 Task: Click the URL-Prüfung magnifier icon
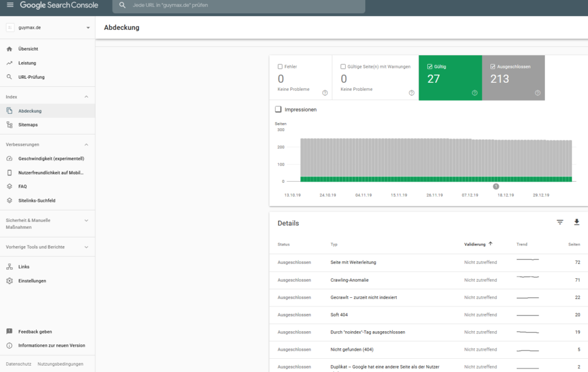(9, 77)
